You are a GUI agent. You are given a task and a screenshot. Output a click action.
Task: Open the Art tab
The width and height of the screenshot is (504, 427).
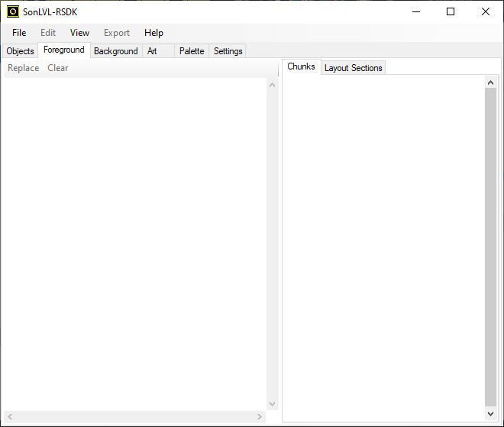tap(152, 51)
